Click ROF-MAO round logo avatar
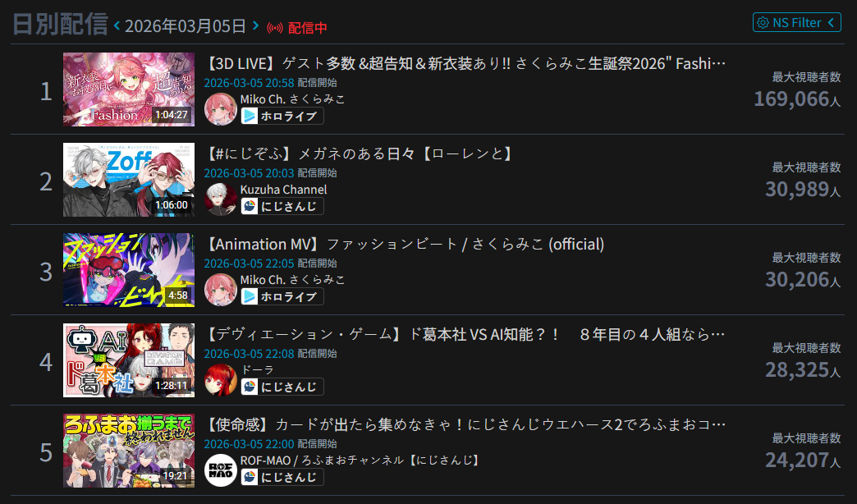Image resolution: width=857 pixels, height=504 pixels. 220,470
